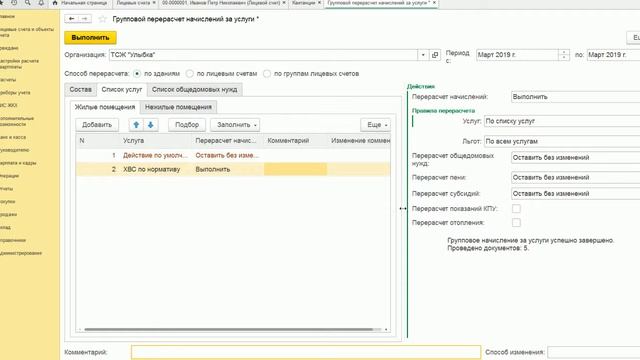Click the Добавить button
640x360 pixels.
pos(97,125)
